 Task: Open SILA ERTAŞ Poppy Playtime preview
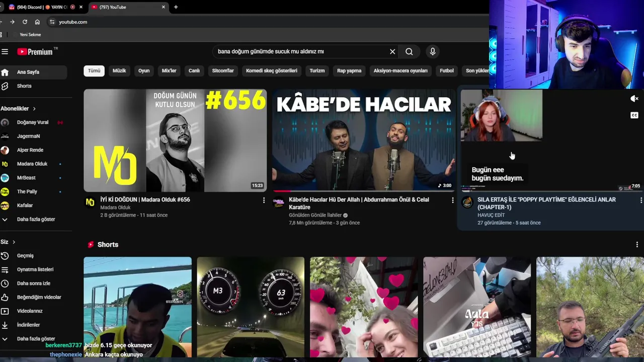[552, 140]
